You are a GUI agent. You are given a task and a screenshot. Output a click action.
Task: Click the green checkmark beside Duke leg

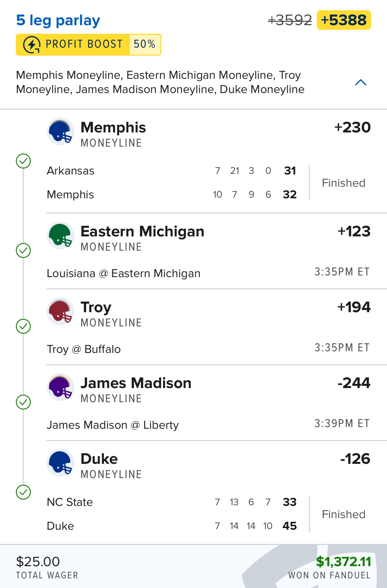coord(23,492)
